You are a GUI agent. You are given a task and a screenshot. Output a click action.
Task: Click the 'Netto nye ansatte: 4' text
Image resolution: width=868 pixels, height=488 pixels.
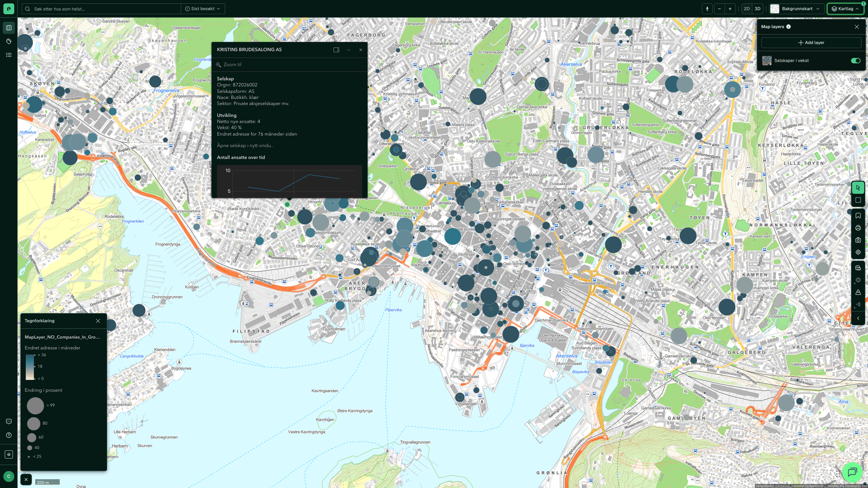pyautogui.click(x=239, y=121)
